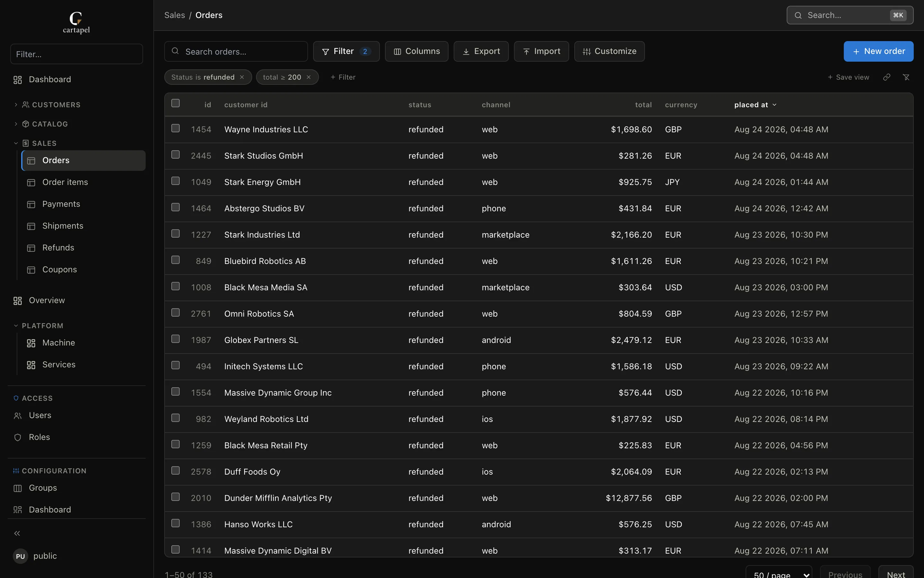924x578 pixels.
Task: Click the Groups columns icon
Action: (x=18, y=488)
